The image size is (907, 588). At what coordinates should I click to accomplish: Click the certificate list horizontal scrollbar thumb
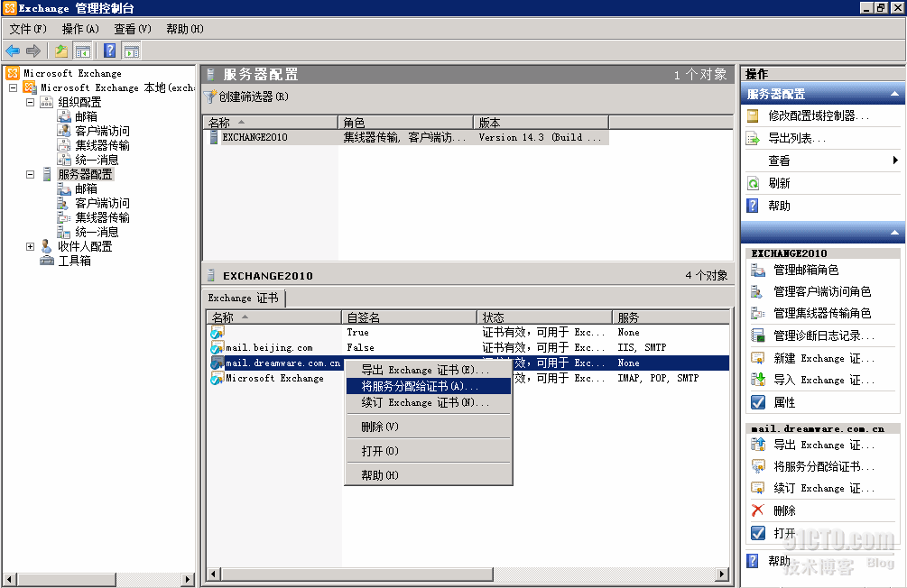(356, 574)
